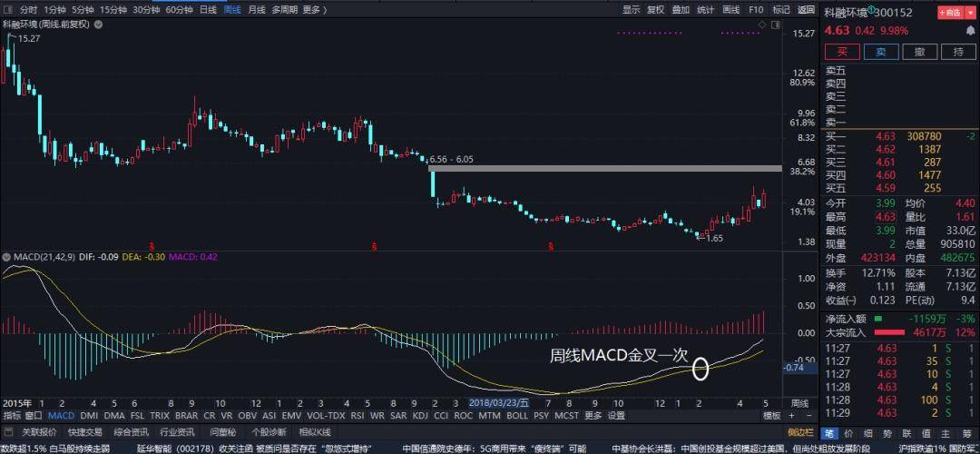The height and width of the screenshot is (454, 980).
Task: Zoom in chart with plus button
Action: [791, 415]
